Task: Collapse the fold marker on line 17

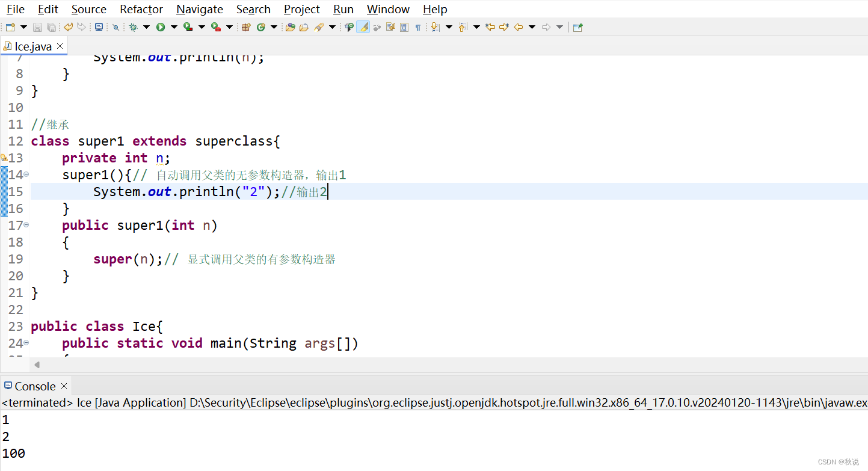Action: pyautogui.click(x=26, y=225)
